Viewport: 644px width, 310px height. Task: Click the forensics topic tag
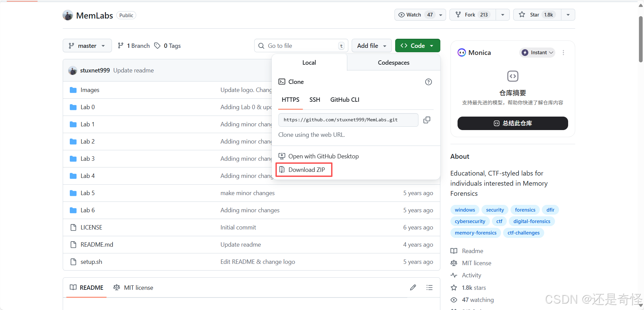pyautogui.click(x=525, y=210)
